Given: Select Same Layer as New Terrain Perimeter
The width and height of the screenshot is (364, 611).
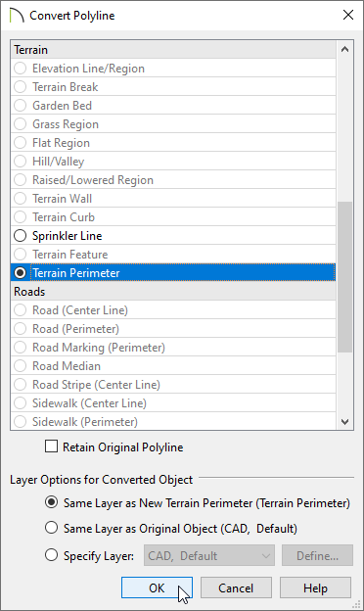Looking at the screenshot, I should tap(52, 502).
